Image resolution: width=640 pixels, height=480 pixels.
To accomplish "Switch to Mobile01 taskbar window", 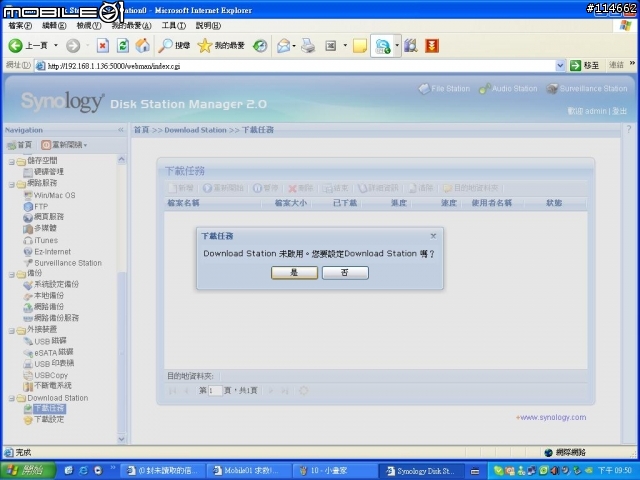I will 249,471.
